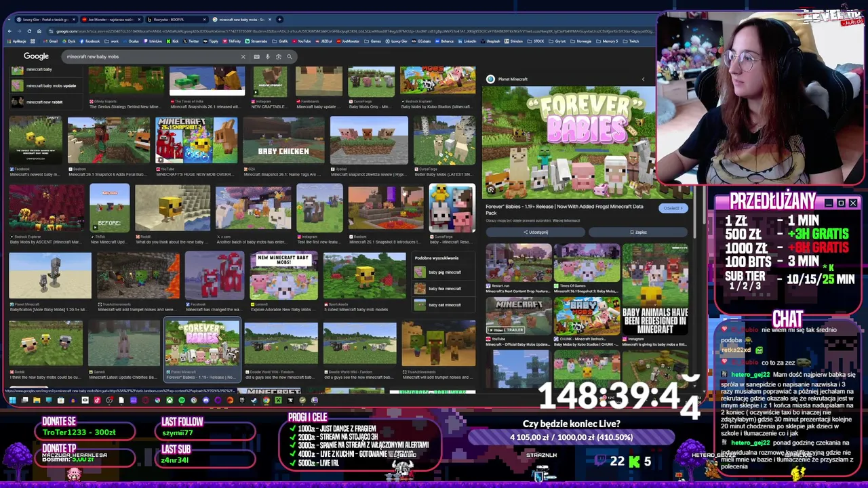The height and width of the screenshot is (488, 868).
Task: Open a new browser tab with plus button
Action: [280, 20]
